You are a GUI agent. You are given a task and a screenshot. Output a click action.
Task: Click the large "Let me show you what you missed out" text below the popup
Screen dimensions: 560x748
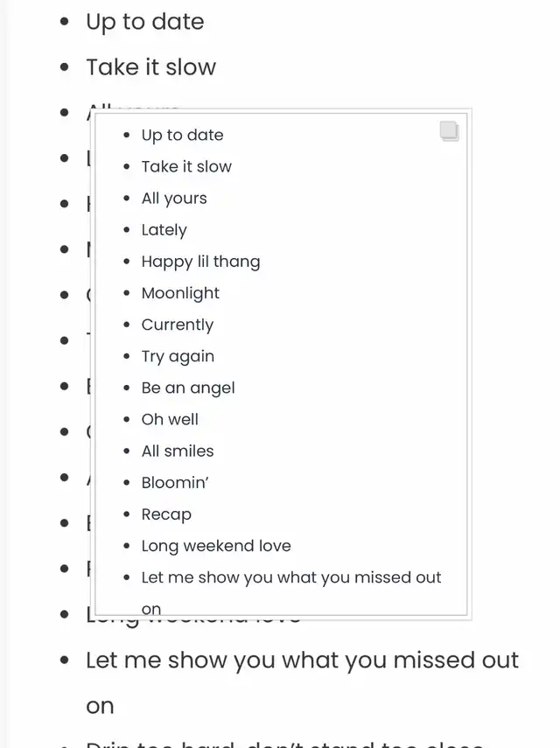(x=302, y=661)
